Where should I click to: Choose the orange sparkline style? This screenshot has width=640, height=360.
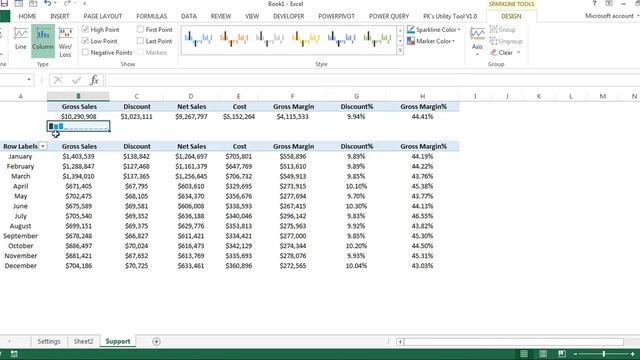point(234,38)
